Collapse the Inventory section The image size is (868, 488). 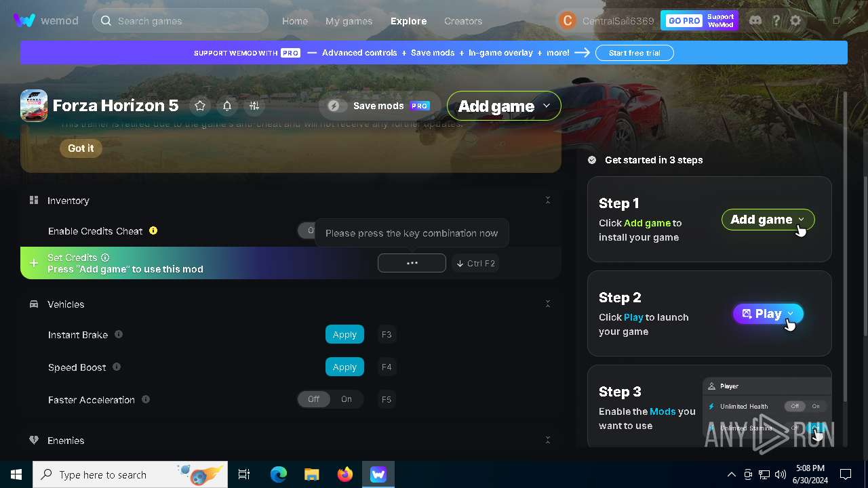click(548, 200)
